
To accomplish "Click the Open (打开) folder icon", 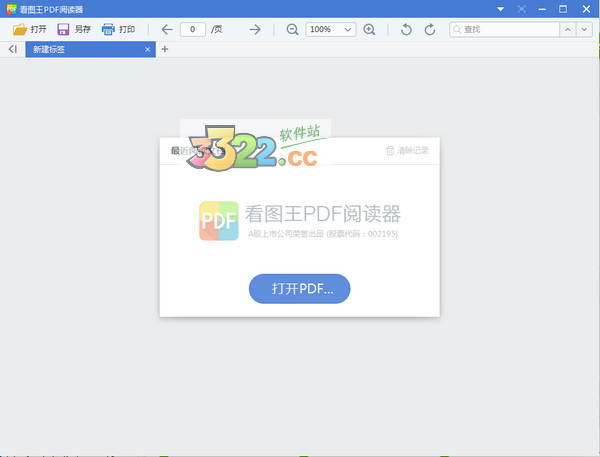I will (20, 29).
